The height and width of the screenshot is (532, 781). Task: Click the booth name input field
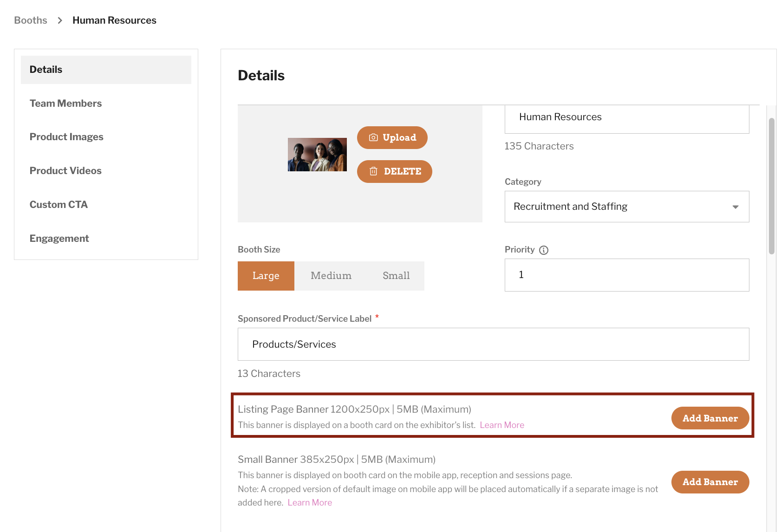(x=627, y=119)
